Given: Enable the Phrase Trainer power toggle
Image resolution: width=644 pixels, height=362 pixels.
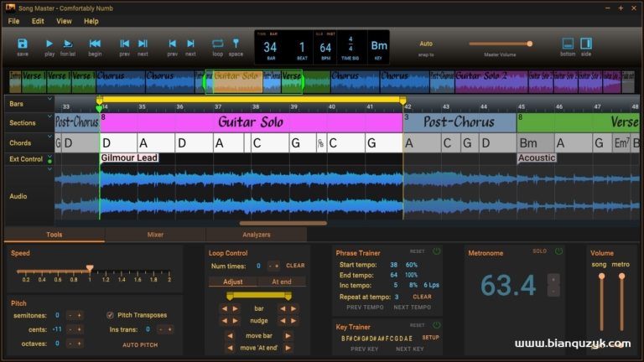Looking at the screenshot, I should [437, 251].
